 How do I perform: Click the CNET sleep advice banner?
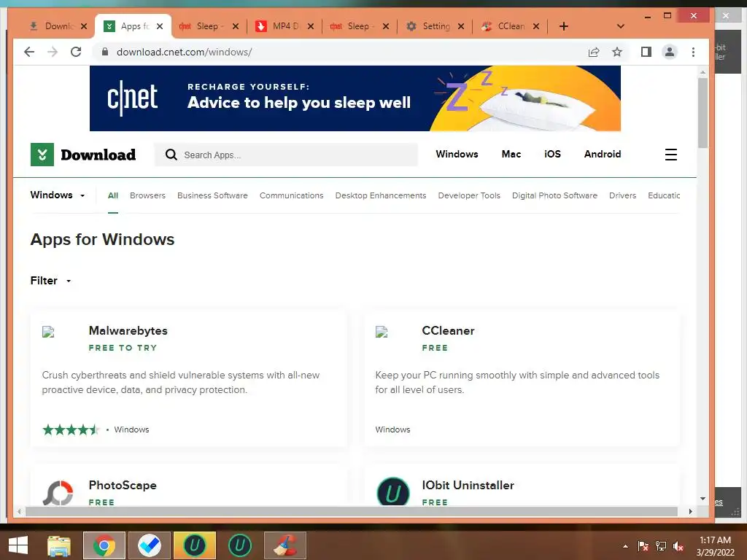coord(355,98)
